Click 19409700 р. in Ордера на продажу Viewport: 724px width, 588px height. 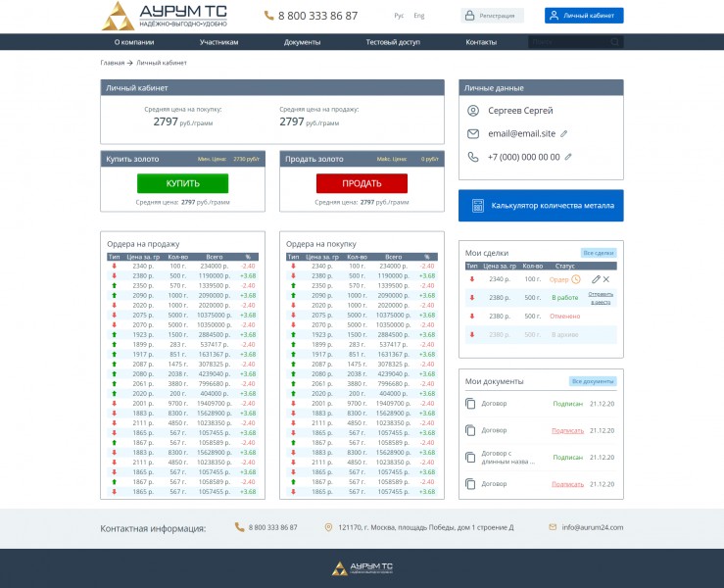point(215,403)
